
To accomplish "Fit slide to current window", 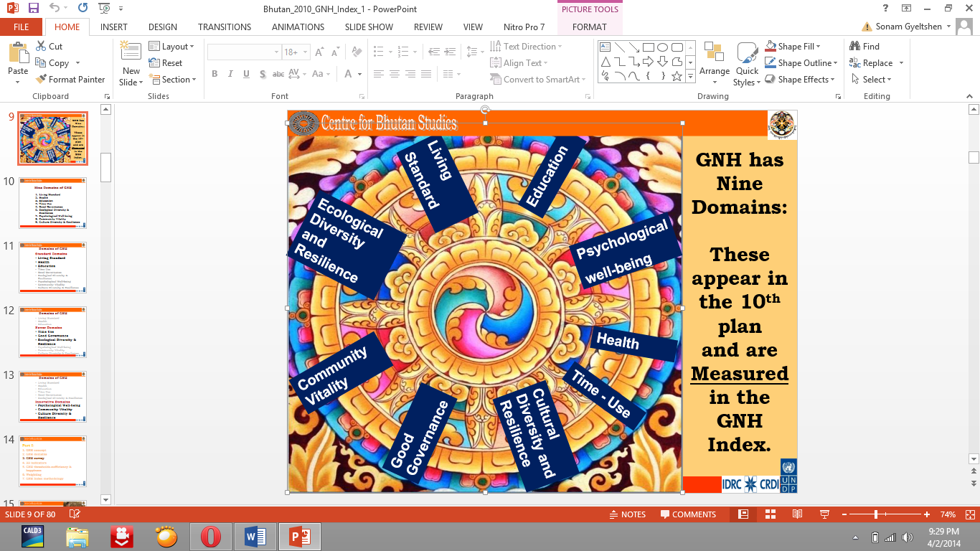I will pos(970,514).
